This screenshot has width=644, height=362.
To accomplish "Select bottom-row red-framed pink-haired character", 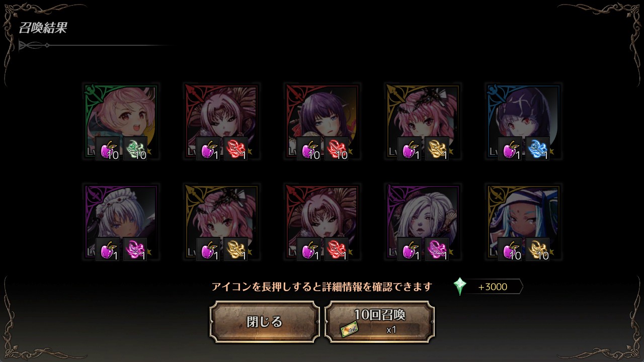I will click(x=322, y=222).
